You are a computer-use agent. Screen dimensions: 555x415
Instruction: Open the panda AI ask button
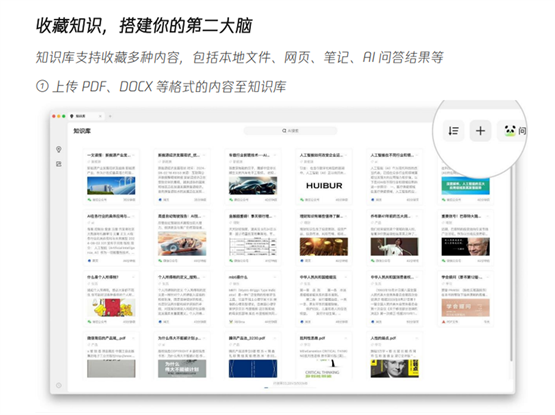click(513, 131)
